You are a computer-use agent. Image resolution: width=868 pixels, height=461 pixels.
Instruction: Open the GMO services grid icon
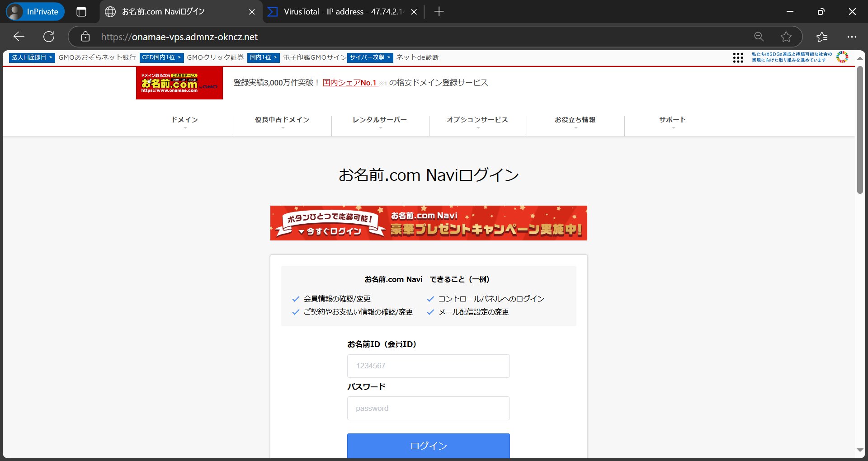[738, 57]
